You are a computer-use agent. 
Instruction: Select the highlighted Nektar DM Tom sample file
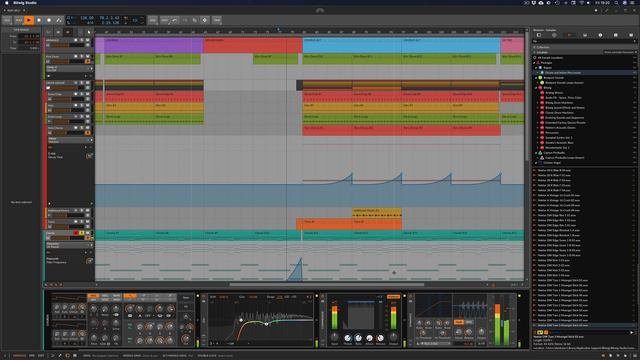coord(584,325)
